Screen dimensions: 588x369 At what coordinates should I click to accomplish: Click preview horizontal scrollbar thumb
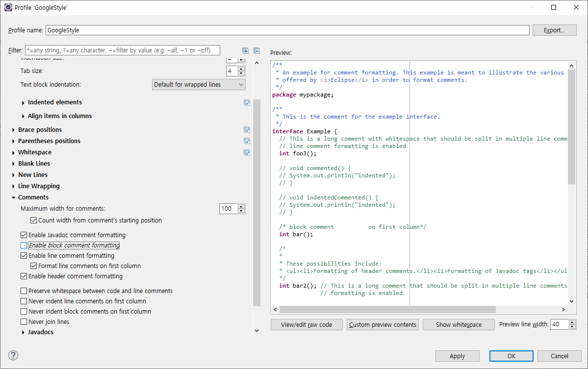tap(387, 309)
